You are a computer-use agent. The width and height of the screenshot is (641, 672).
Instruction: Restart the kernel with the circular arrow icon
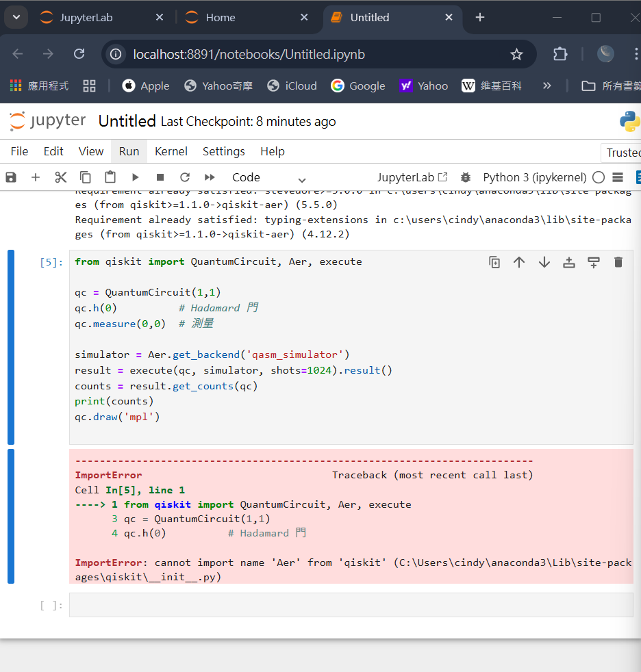(185, 177)
